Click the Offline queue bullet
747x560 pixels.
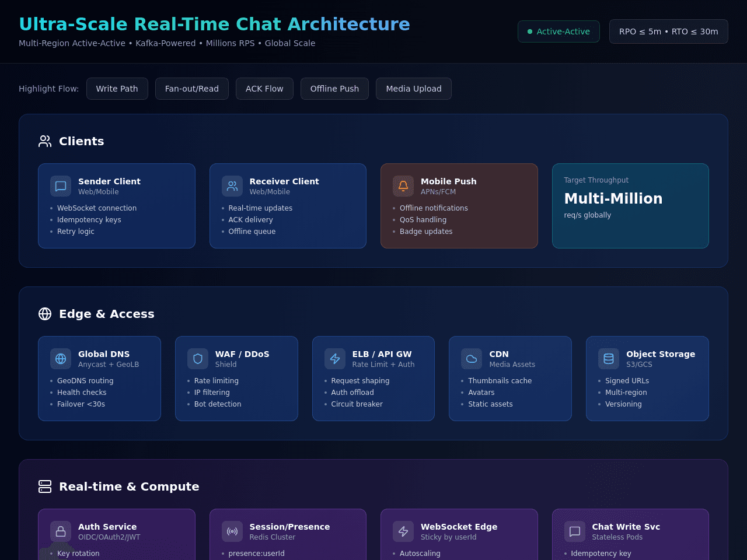click(x=252, y=232)
